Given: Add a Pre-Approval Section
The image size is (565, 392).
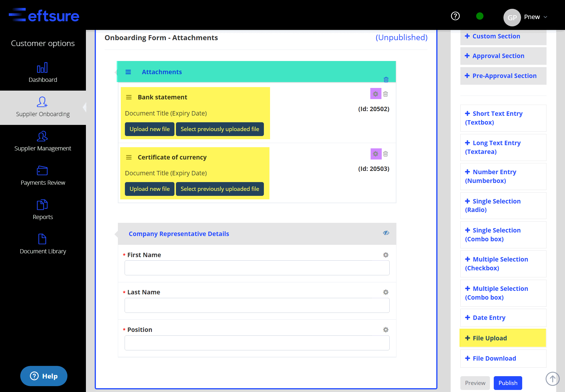Looking at the screenshot, I should 503,76.
